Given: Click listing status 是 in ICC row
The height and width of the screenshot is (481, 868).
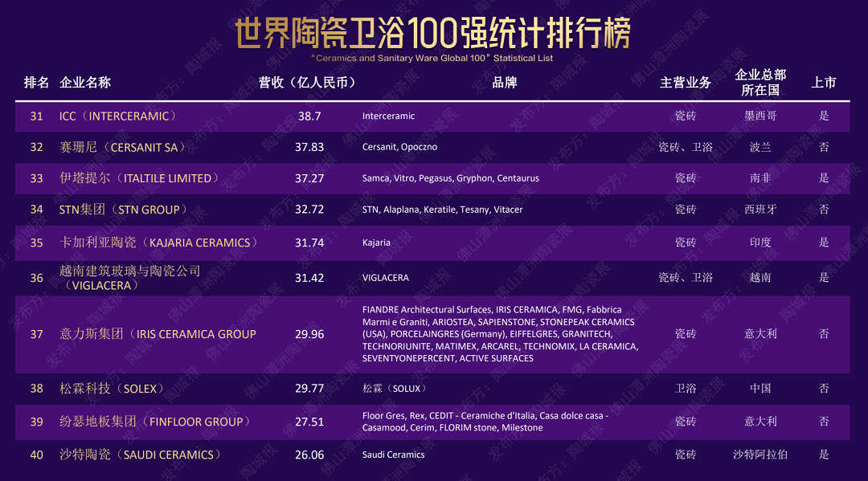Looking at the screenshot, I should (x=824, y=116).
